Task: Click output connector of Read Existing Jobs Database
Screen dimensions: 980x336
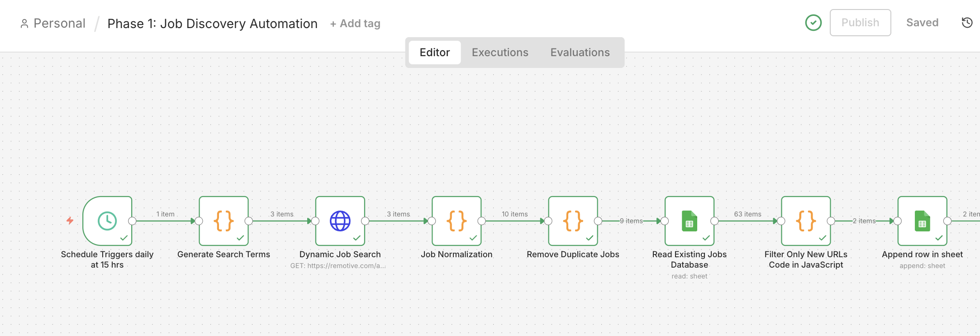Action: [x=714, y=221]
